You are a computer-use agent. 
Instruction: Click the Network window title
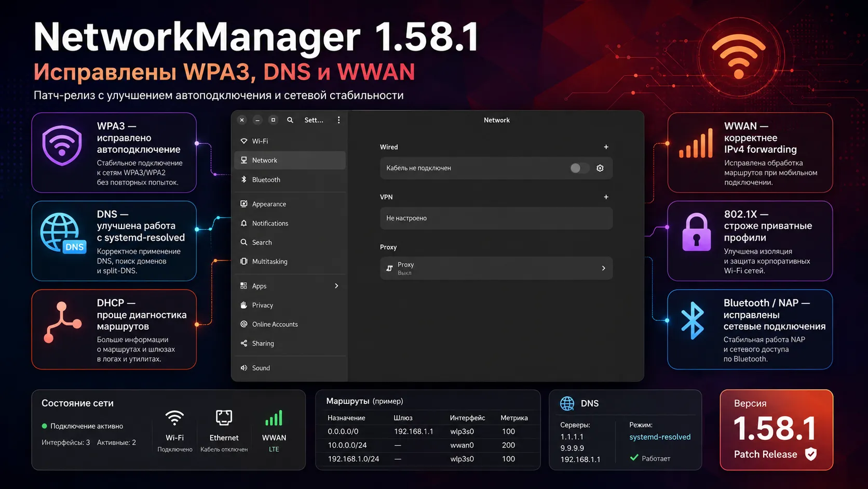click(x=496, y=120)
